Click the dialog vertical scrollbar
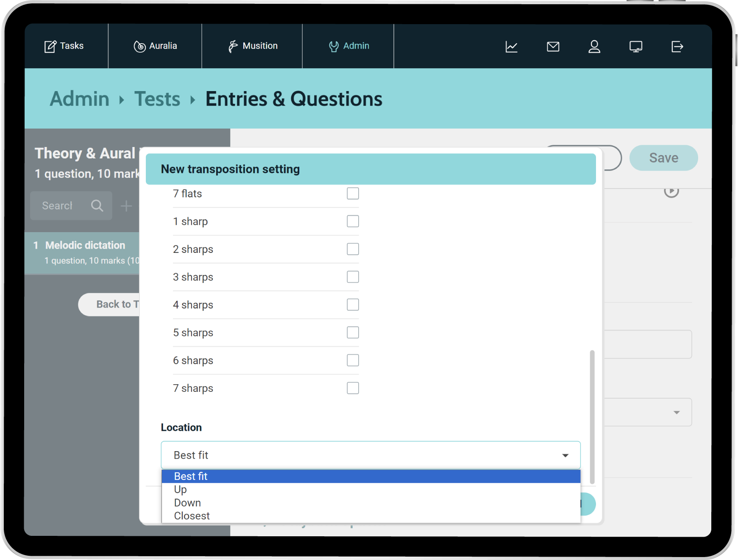This screenshot has height=560, width=738. pyautogui.click(x=592, y=417)
